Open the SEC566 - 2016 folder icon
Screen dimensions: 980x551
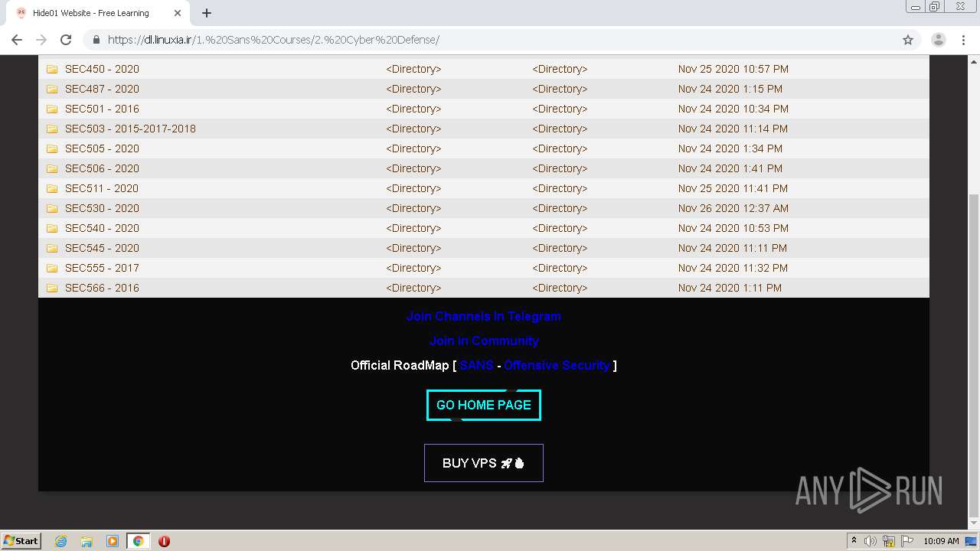52,288
